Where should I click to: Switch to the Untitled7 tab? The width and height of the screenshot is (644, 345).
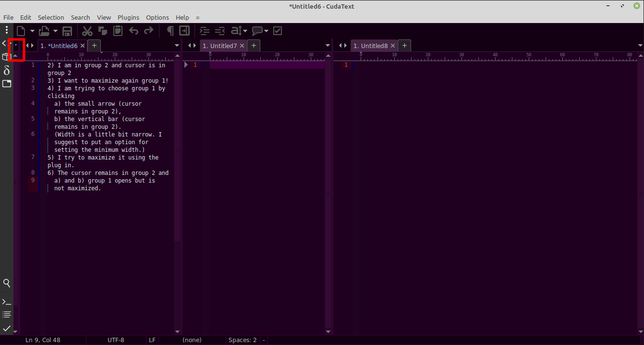[x=220, y=46]
